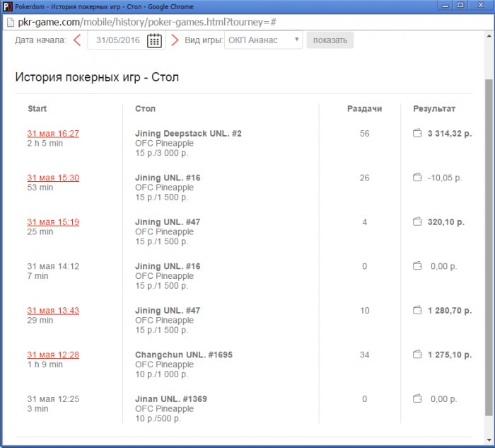Open session link 31 мая 15:30
This screenshot has width=495, height=448.
[x=53, y=178]
